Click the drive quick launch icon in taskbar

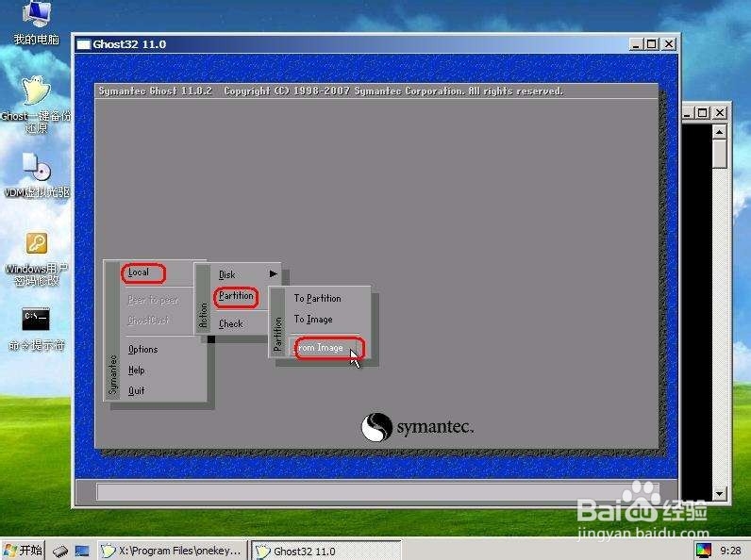pyautogui.click(x=60, y=551)
